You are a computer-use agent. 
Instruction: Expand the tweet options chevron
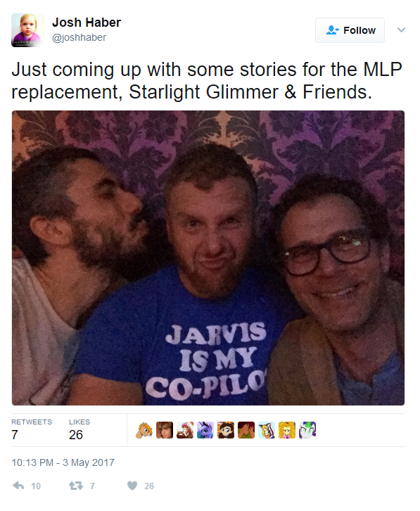coord(402,30)
